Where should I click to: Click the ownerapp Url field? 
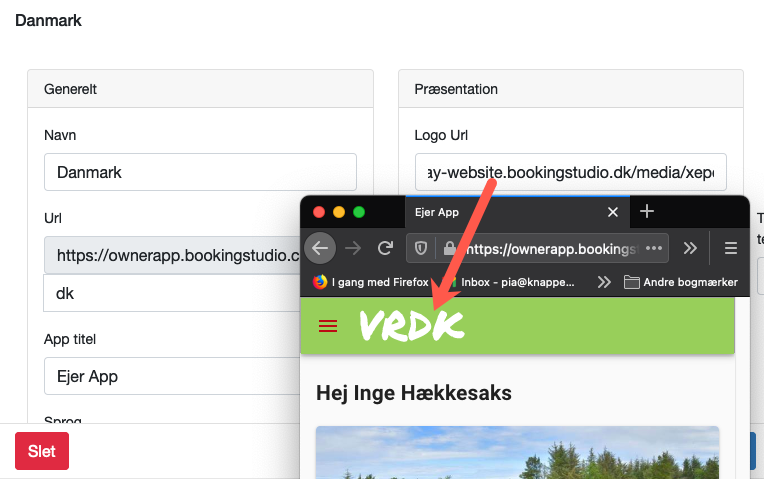tap(172, 255)
